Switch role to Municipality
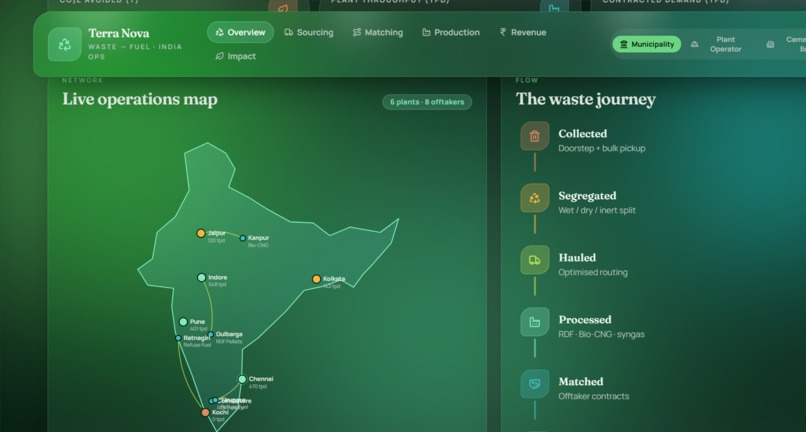 pos(647,44)
